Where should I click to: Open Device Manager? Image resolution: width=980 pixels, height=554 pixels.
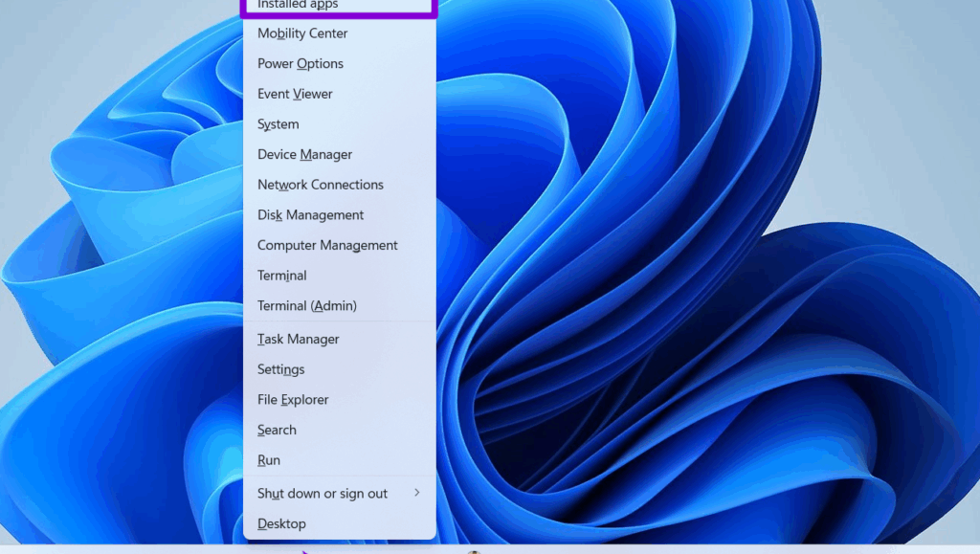pyautogui.click(x=304, y=155)
